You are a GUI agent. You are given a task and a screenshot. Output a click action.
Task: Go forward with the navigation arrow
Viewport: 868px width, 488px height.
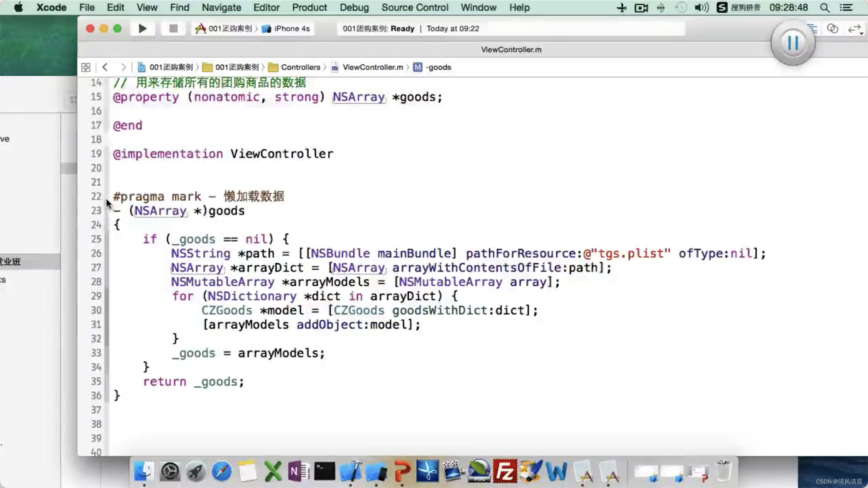(123, 67)
